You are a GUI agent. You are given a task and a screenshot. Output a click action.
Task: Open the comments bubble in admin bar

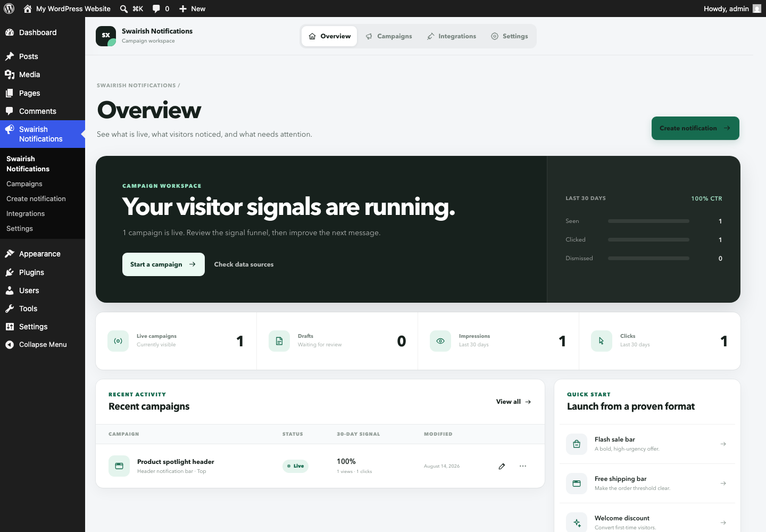pos(156,9)
